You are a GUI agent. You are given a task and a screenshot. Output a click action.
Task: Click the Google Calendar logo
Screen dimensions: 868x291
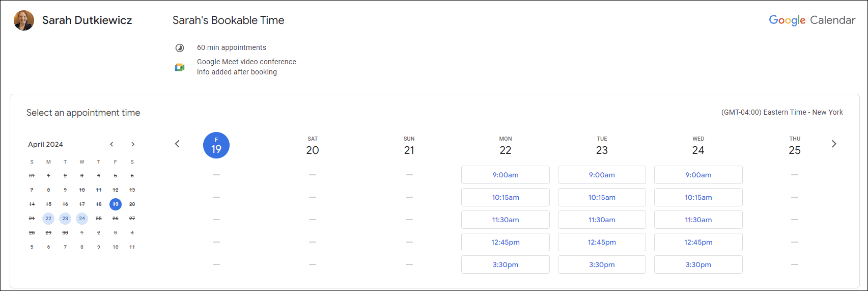(x=812, y=20)
